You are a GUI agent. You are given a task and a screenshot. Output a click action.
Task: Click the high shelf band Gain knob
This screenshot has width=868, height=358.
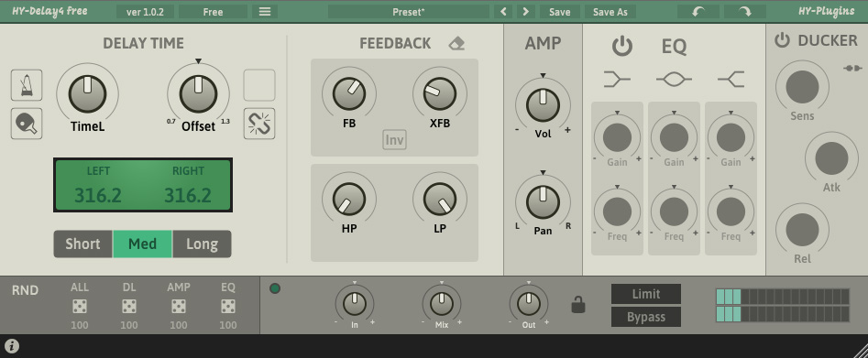(731, 137)
